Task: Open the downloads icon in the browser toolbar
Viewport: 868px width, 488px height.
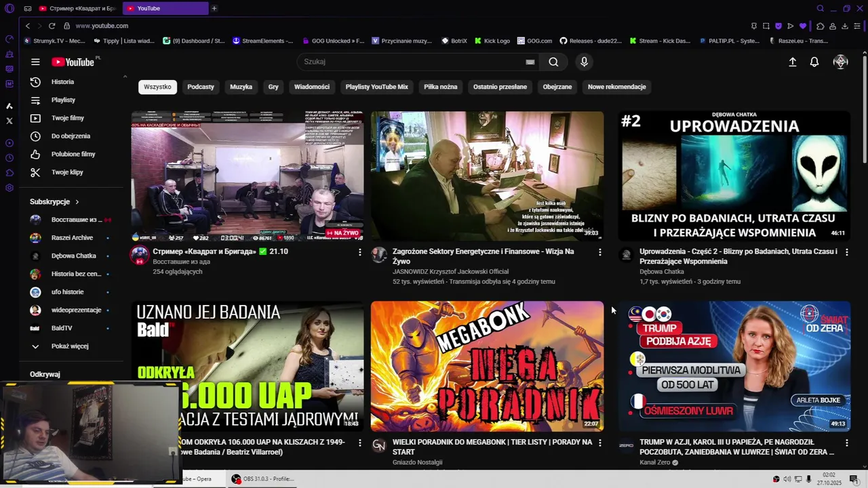Action: [845, 26]
